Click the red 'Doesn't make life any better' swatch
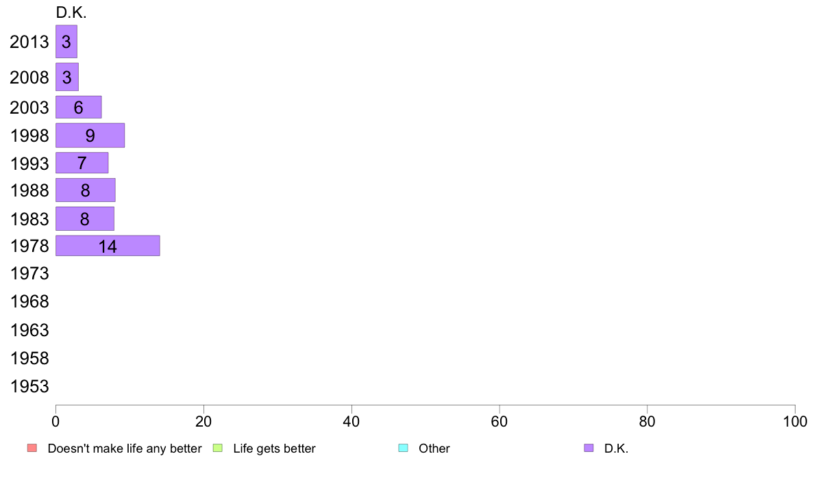The image size is (814, 504). click(32, 448)
